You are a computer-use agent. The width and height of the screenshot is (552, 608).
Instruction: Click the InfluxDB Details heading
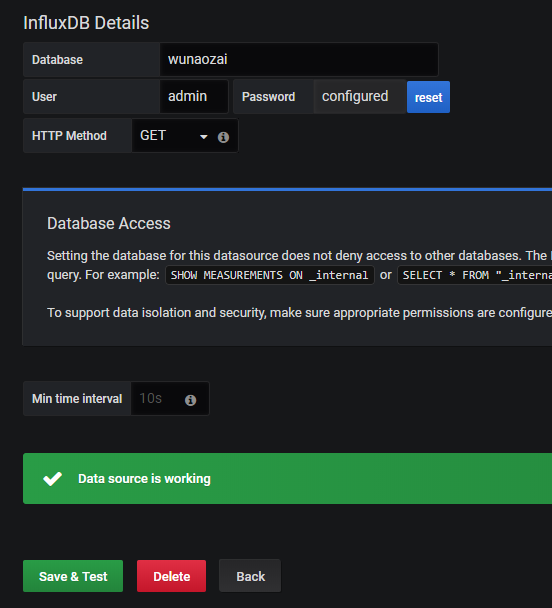click(x=86, y=23)
